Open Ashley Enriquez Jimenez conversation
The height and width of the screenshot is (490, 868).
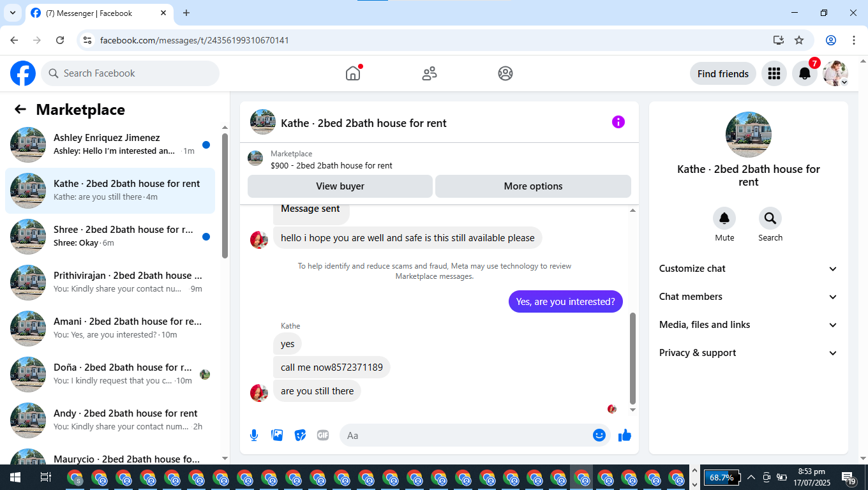(110, 145)
